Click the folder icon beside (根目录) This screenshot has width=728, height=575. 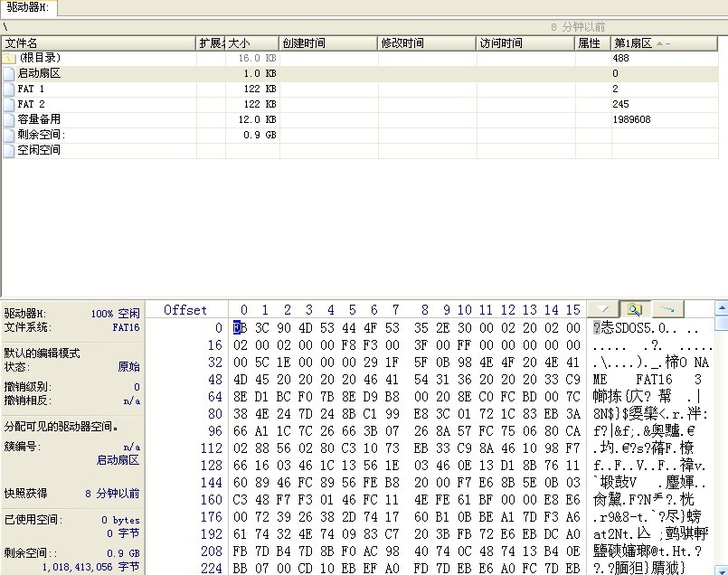(x=8, y=58)
